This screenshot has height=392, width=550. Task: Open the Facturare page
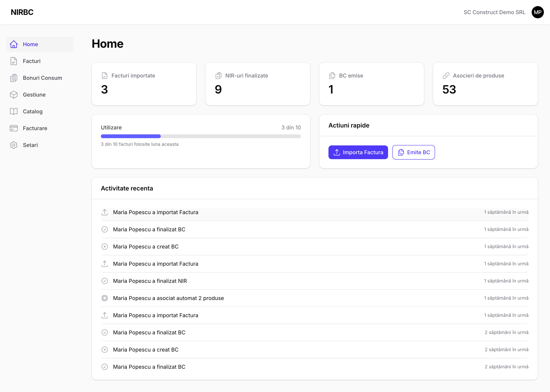40,128
